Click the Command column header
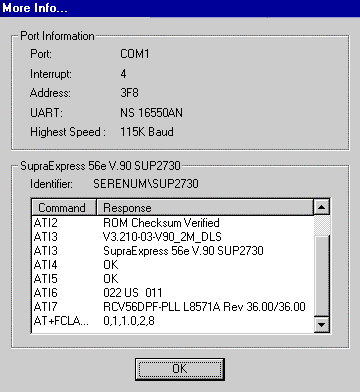The width and height of the screenshot is (360, 392). pos(64,207)
